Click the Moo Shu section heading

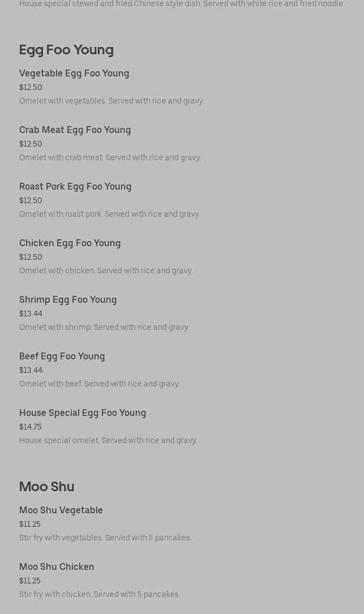pyautogui.click(x=47, y=487)
